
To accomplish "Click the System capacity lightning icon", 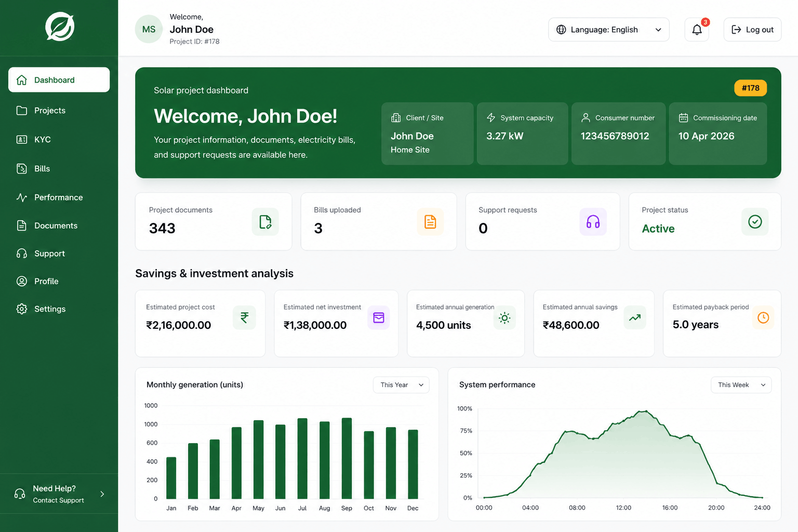I will point(491,118).
